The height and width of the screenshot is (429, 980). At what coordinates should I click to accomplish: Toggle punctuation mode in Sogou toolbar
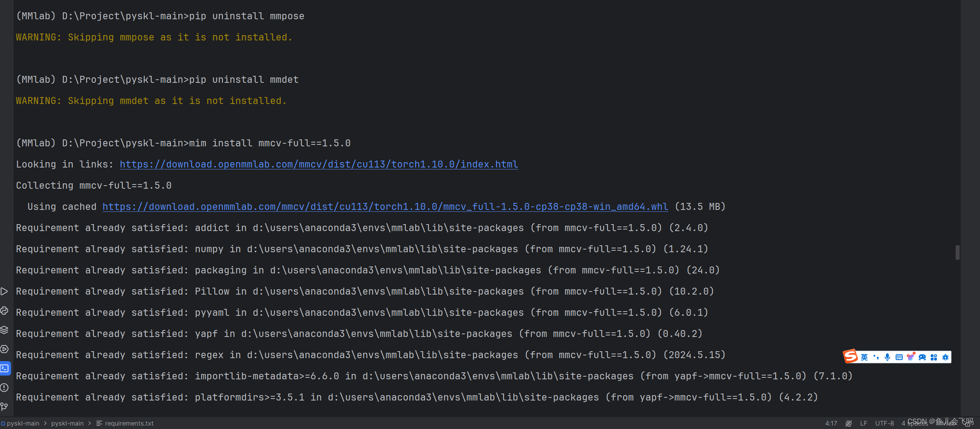876,357
